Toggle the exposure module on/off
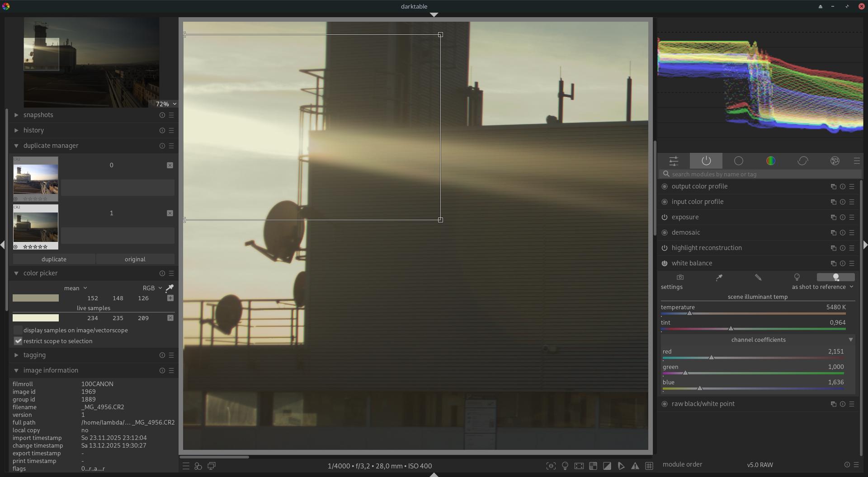 (665, 217)
